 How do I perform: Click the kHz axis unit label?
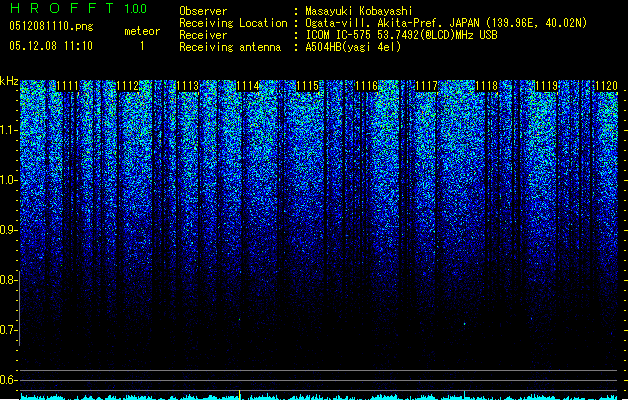pos(9,81)
